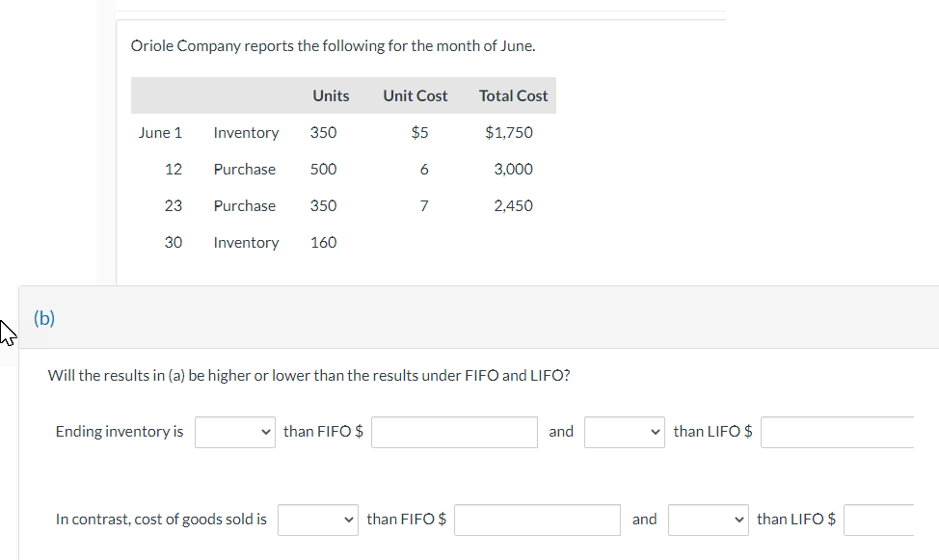Click the 'Ending inventory is' label

coord(119,432)
